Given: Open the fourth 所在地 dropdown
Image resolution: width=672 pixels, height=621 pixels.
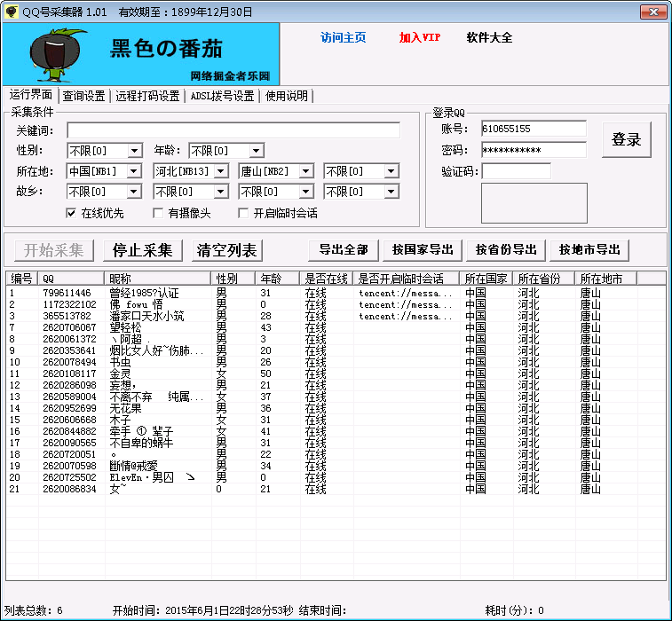Looking at the screenshot, I should pos(391,171).
